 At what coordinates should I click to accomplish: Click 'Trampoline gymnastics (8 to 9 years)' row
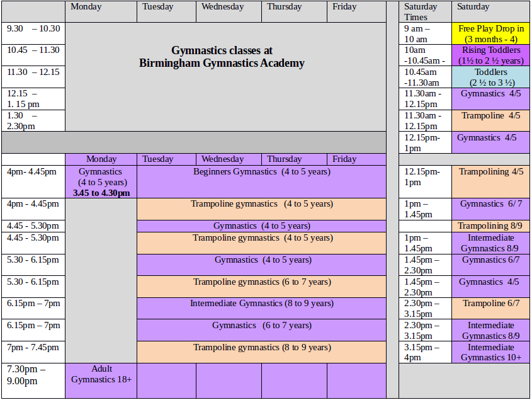point(261,352)
